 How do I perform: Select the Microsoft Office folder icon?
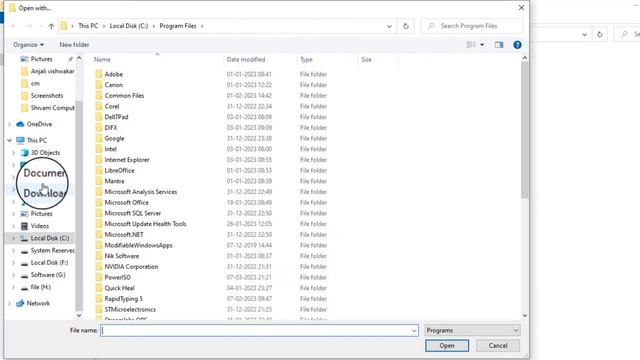click(99, 202)
